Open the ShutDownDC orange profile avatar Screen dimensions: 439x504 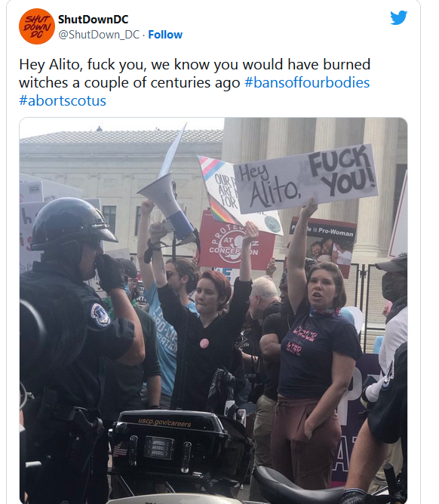point(37,26)
